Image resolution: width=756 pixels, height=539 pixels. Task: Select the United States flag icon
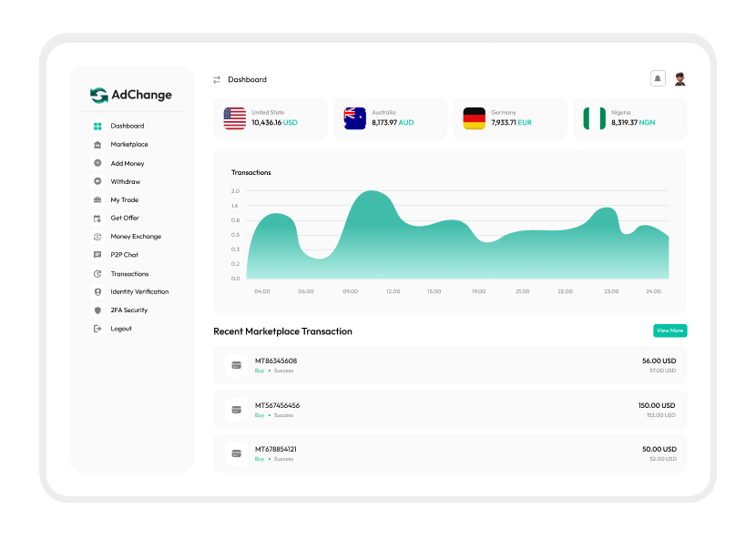point(235,118)
